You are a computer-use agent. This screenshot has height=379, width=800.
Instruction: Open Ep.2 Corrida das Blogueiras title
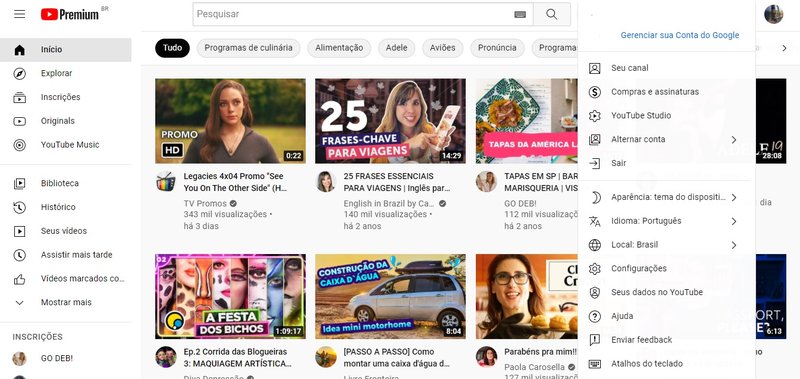pos(237,358)
